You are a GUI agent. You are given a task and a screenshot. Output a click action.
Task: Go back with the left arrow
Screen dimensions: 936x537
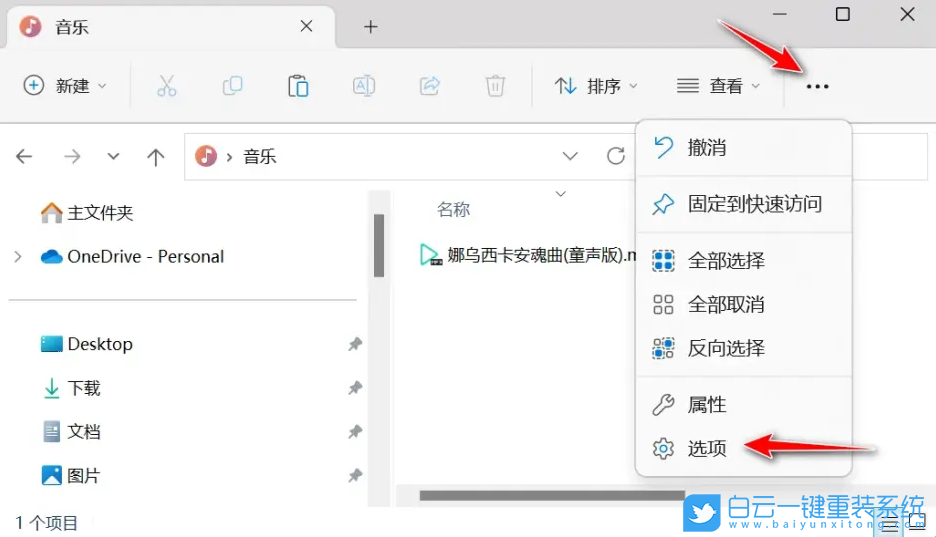coord(24,157)
